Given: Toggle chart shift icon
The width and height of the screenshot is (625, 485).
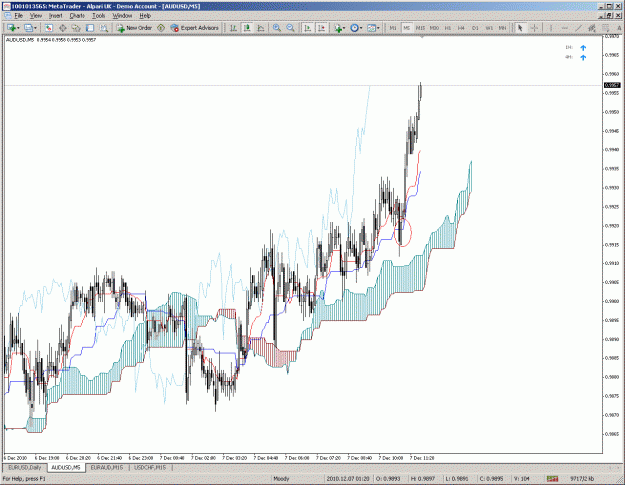Looking at the screenshot, I should (321, 28).
